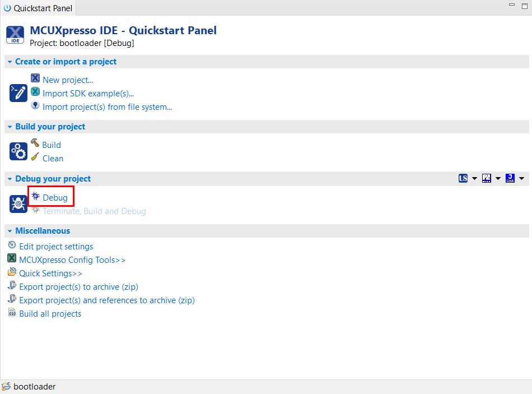Click the PE Micro debug probe icon

(x=487, y=178)
